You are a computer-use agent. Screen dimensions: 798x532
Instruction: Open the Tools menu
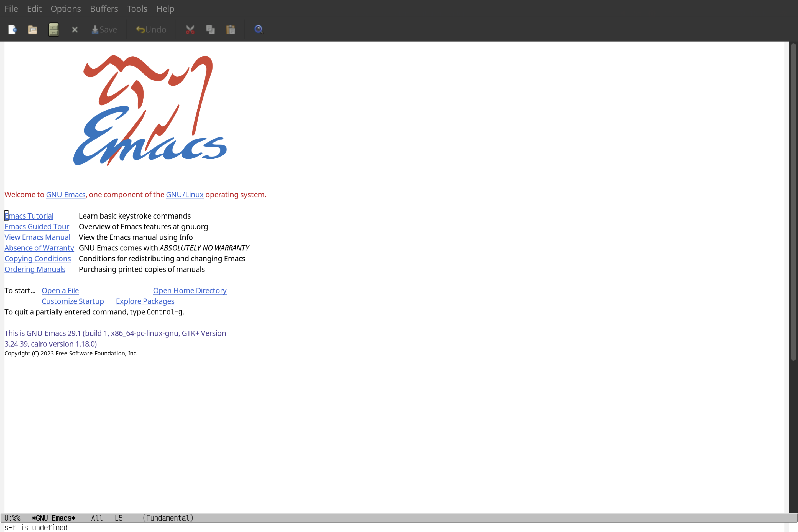(x=137, y=8)
